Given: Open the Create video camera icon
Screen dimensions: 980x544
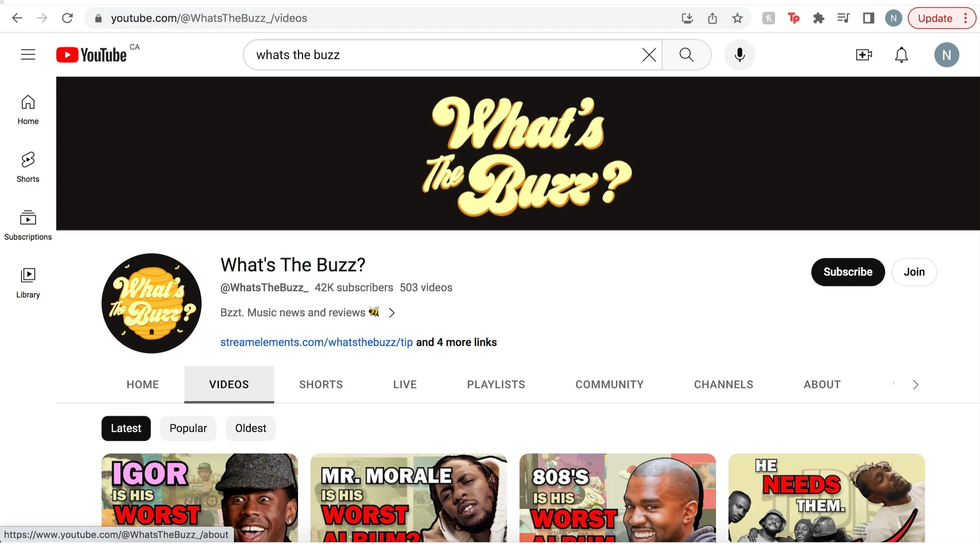Looking at the screenshot, I should coord(864,54).
